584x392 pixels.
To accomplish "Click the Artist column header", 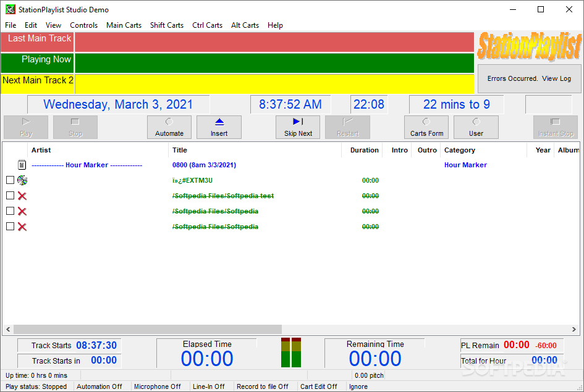I will [x=98, y=150].
